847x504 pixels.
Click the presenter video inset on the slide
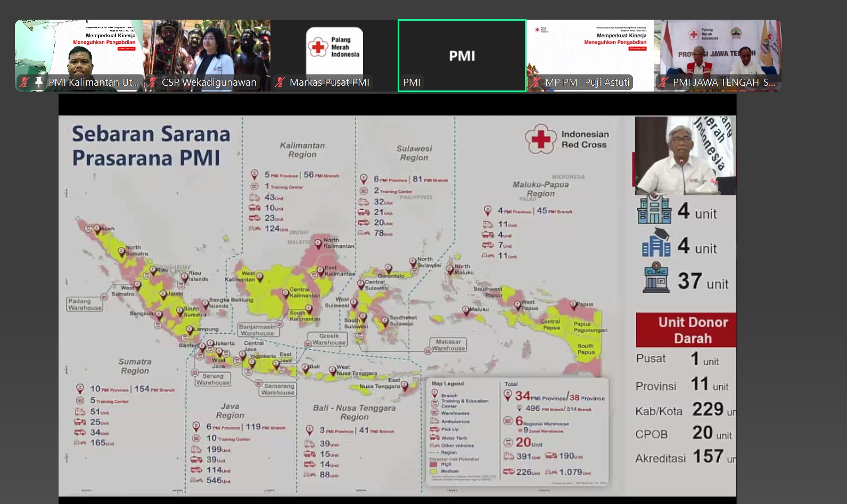(685, 155)
